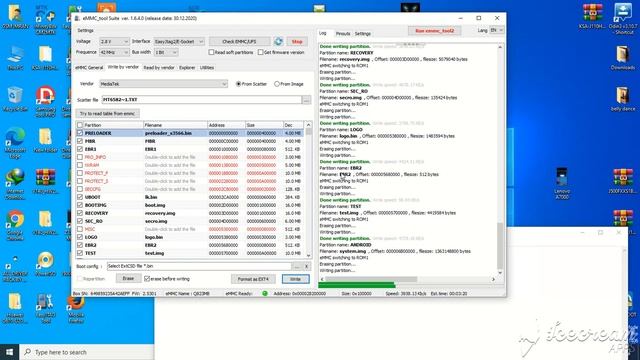Click the eMMC tool Suite title bar icon
Viewport: 640px width, 360px height.
(77, 18)
